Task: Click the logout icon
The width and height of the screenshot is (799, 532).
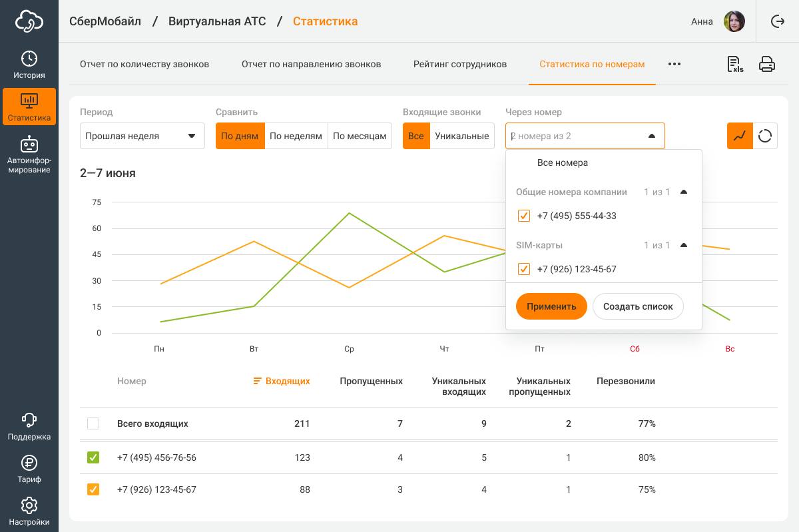Action: (x=777, y=21)
